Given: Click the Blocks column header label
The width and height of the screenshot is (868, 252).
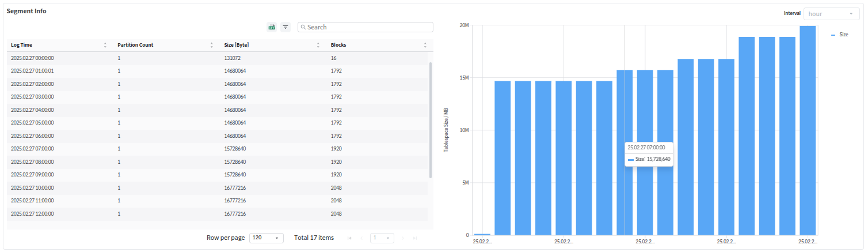Looking at the screenshot, I should click(x=338, y=45).
